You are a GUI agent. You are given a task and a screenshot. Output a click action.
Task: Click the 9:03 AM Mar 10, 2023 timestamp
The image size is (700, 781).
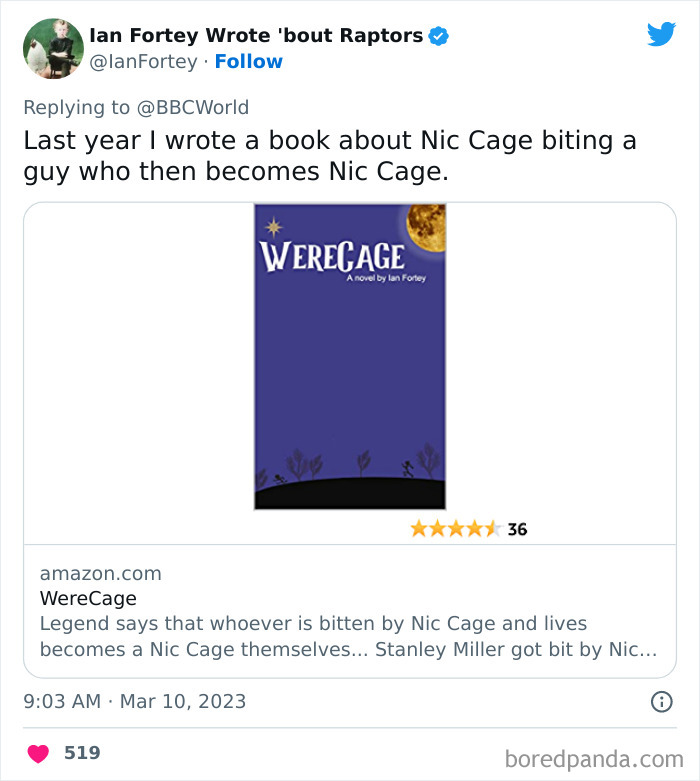click(134, 701)
